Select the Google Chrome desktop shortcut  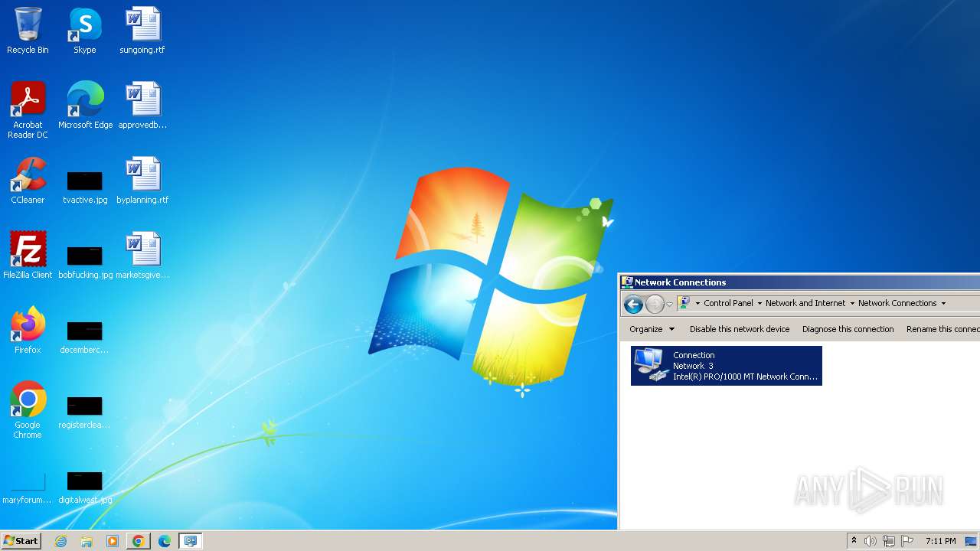tap(28, 410)
